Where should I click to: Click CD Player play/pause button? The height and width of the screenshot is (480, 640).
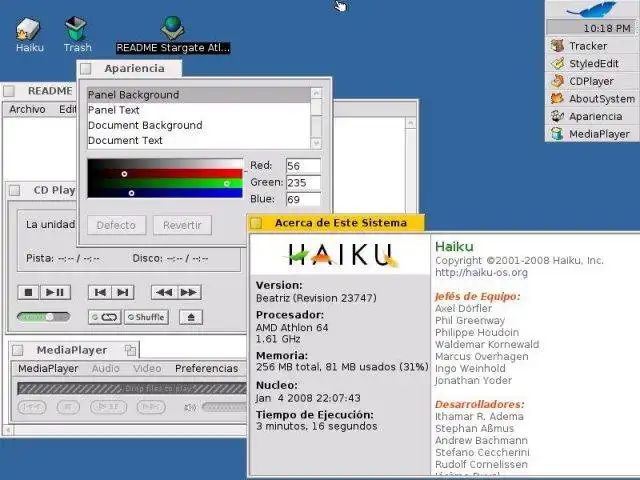point(55,292)
